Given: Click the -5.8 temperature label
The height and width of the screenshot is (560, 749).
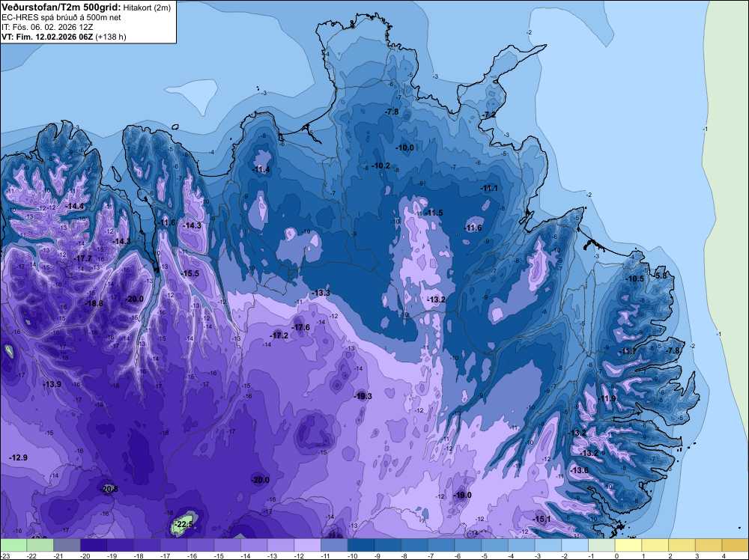Looking at the screenshot, I should pyautogui.click(x=661, y=276).
